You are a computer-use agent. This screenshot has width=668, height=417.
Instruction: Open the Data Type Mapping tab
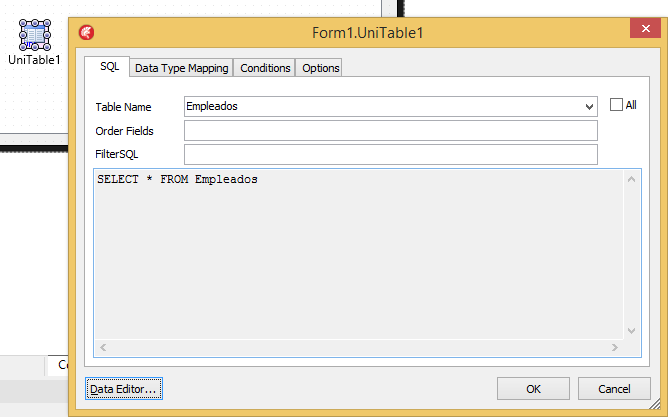(181, 68)
